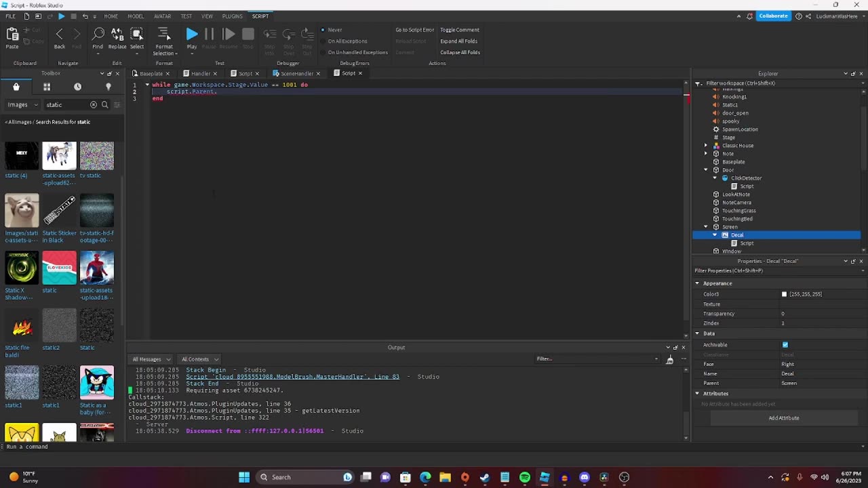The image size is (868, 488).
Task: Collapse the Door tree item
Action: click(x=706, y=170)
